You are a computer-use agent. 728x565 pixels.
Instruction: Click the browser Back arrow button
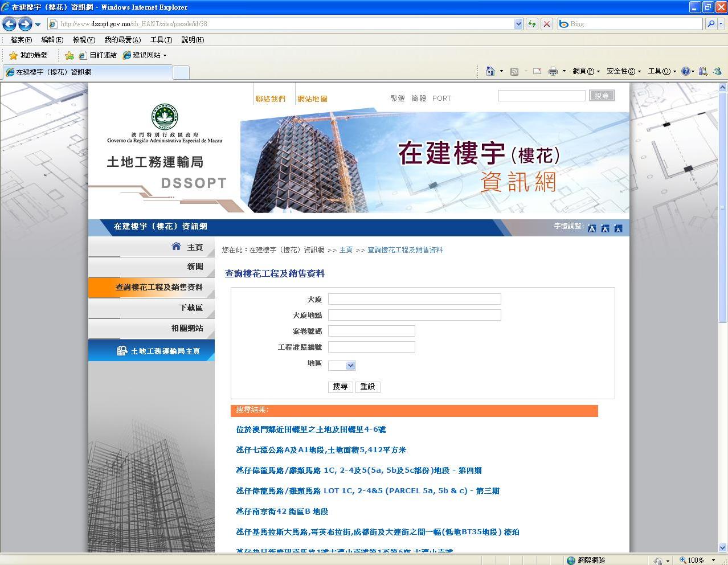(x=10, y=24)
